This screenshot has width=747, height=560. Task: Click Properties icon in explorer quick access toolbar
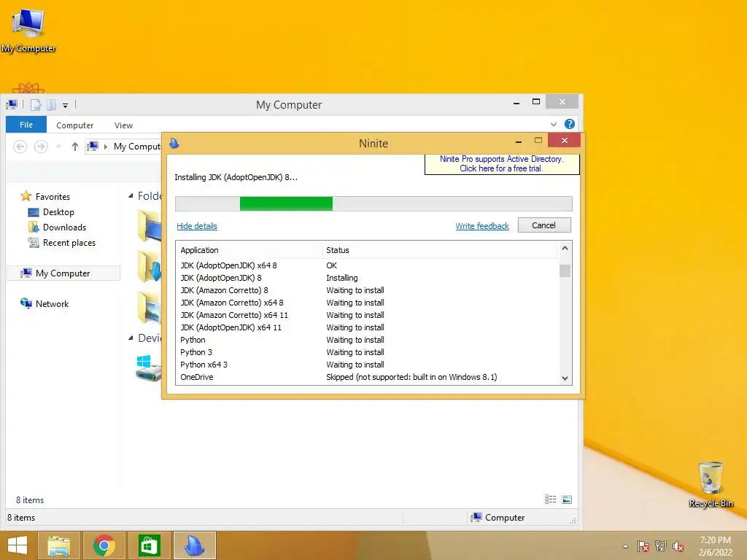[x=36, y=105]
